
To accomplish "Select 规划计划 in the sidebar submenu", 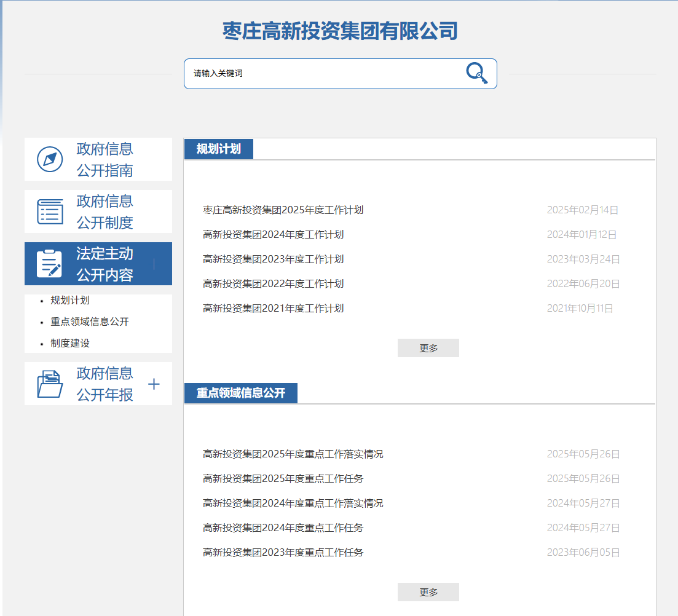I will (x=70, y=301).
